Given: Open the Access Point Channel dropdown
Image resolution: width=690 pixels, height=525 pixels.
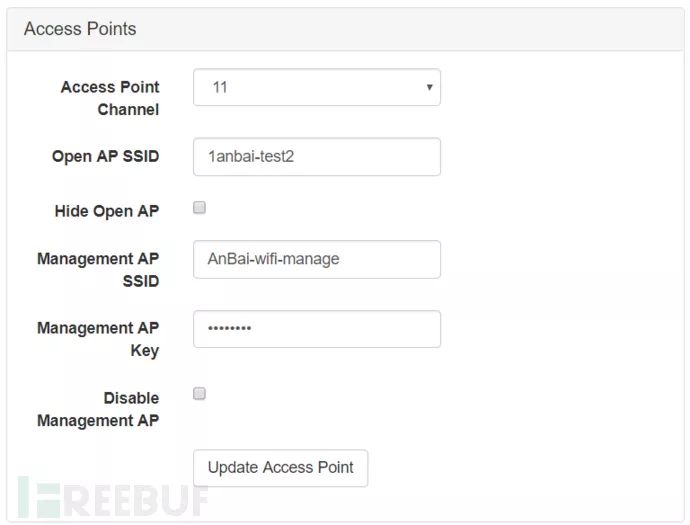Looking at the screenshot, I should point(316,87).
